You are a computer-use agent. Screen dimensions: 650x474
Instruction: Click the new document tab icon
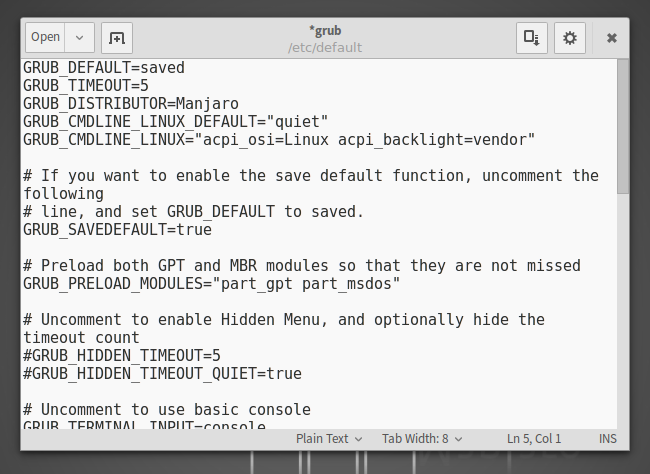click(117, 38)
